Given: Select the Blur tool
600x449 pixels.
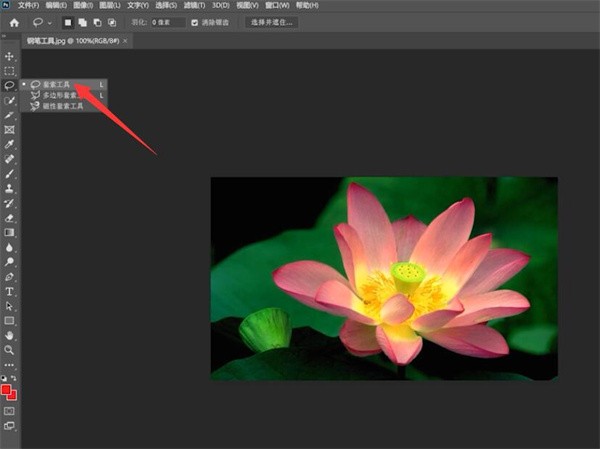Looking at the screenshot, I should click(x=9, y=247).
